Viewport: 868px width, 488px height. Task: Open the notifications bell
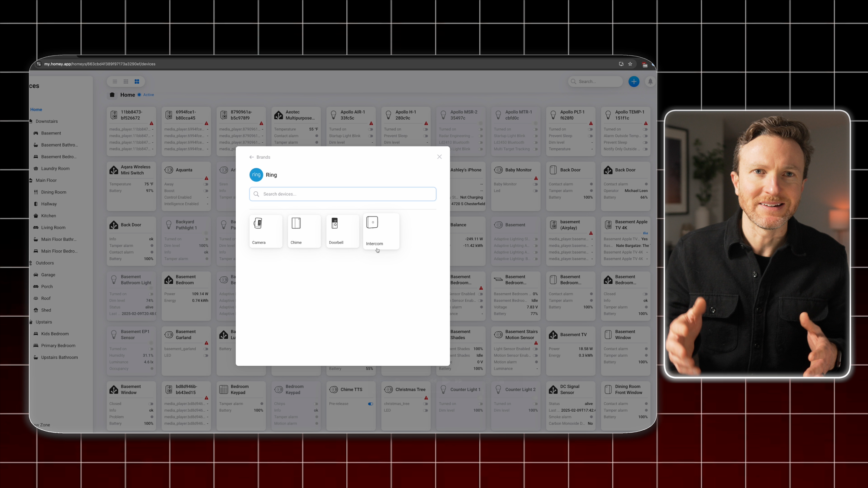(x=650, y=82)
